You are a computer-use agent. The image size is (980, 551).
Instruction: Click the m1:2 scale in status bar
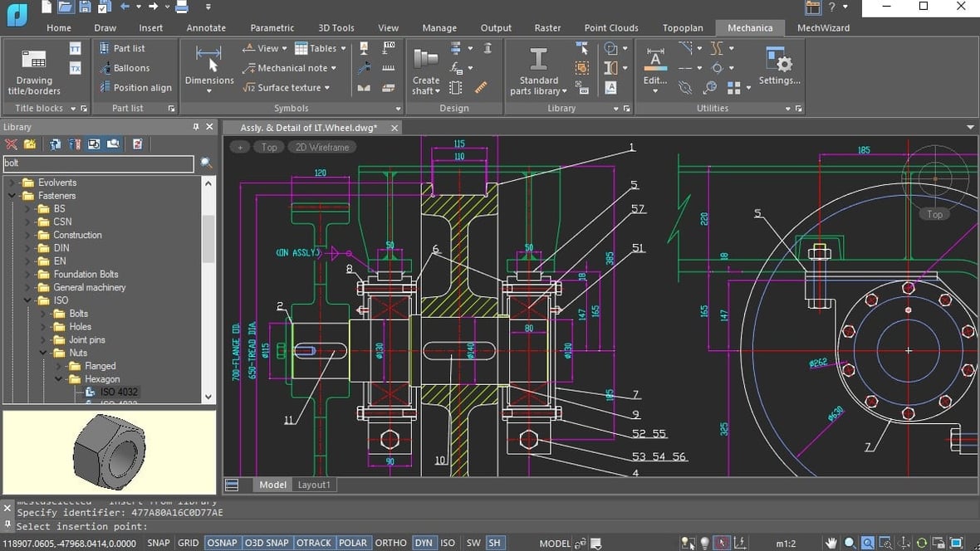tap(786, 544)
